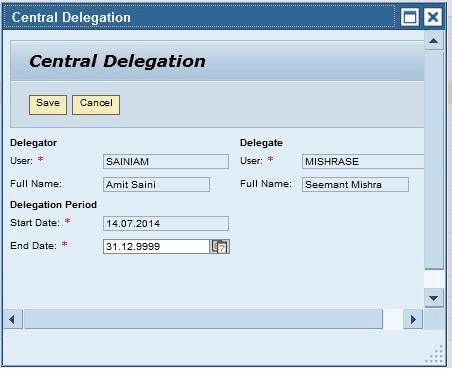This screenshot has width=452, height=369.
Task: Click the dialog resize grip corner
Action: point(435,355)
